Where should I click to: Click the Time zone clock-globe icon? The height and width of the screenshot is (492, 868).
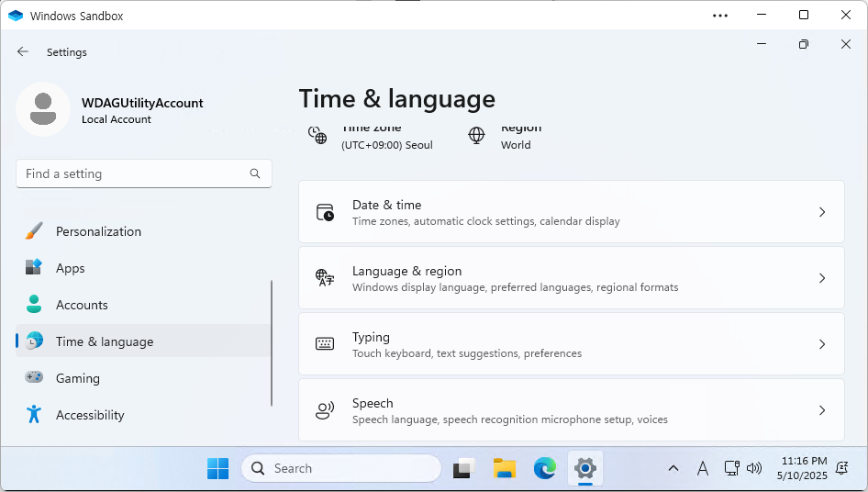317,135
